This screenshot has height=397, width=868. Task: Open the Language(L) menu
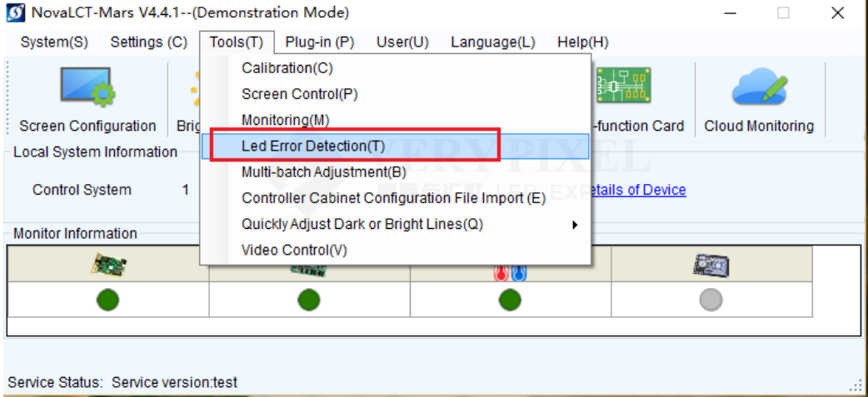[492, 42]
